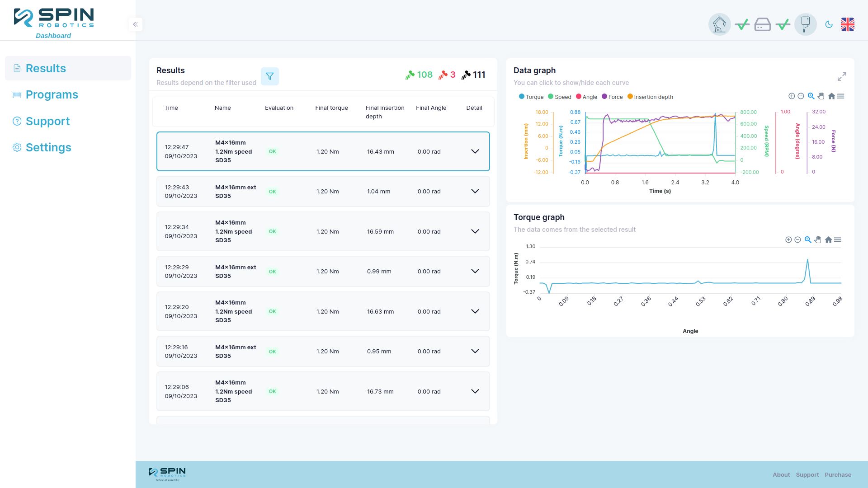Open the language selector flag
868x488 pixels.
tap(847, 24)
